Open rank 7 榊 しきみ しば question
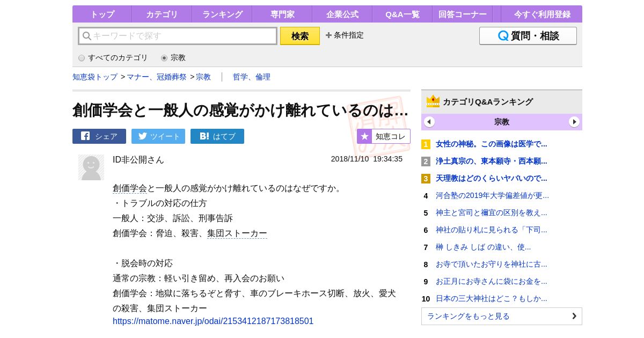Viewport: 644px width, 338px height. point(484,247)
